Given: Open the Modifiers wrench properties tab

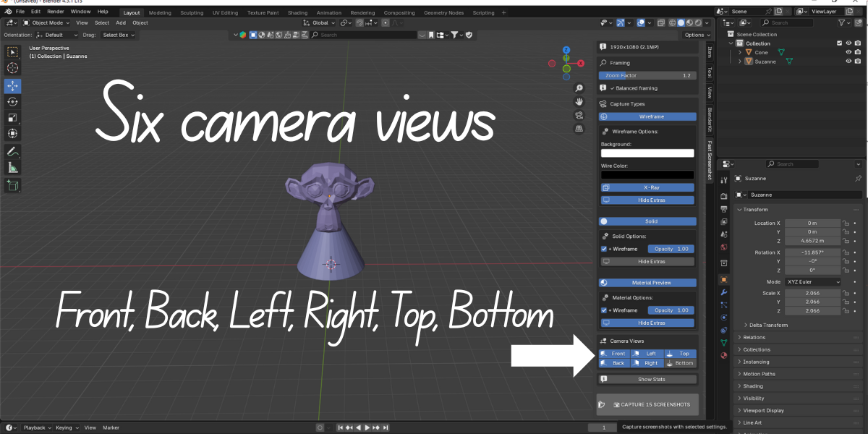Looking at the screenshot, I should click(x=724, y=292).
